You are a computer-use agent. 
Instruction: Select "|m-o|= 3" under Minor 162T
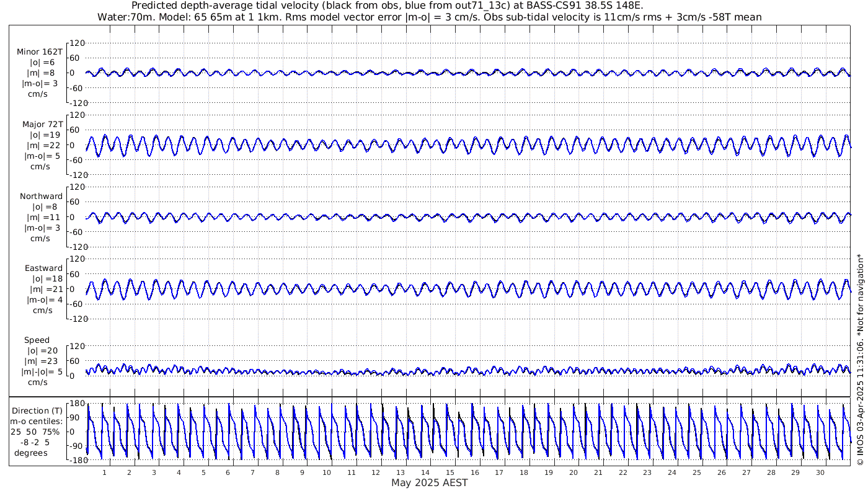41,83
